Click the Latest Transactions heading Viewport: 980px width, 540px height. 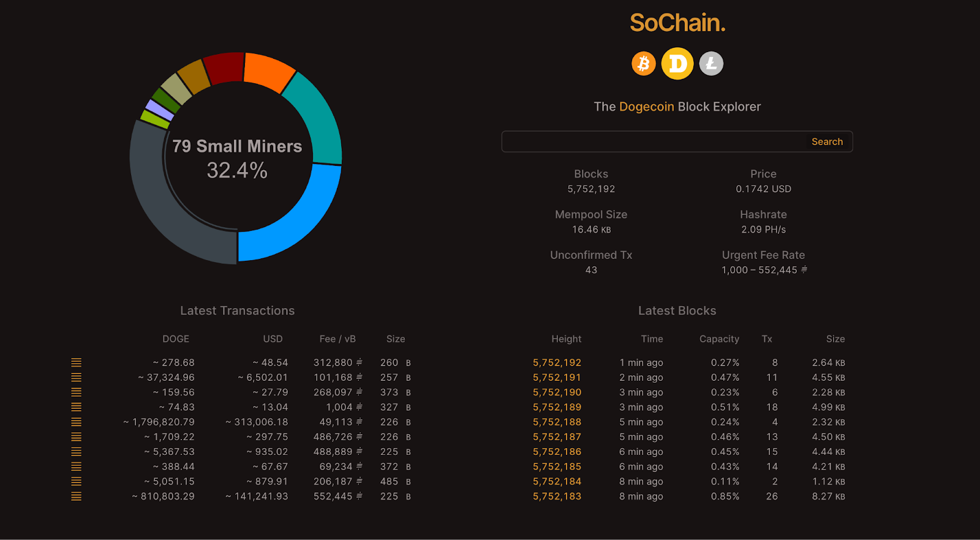[238, 310]
